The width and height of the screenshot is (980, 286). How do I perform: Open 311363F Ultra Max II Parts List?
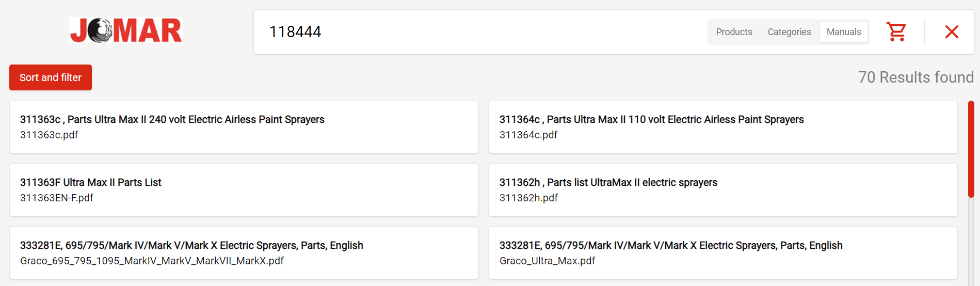pyautogui.click(x=244, y=190)
